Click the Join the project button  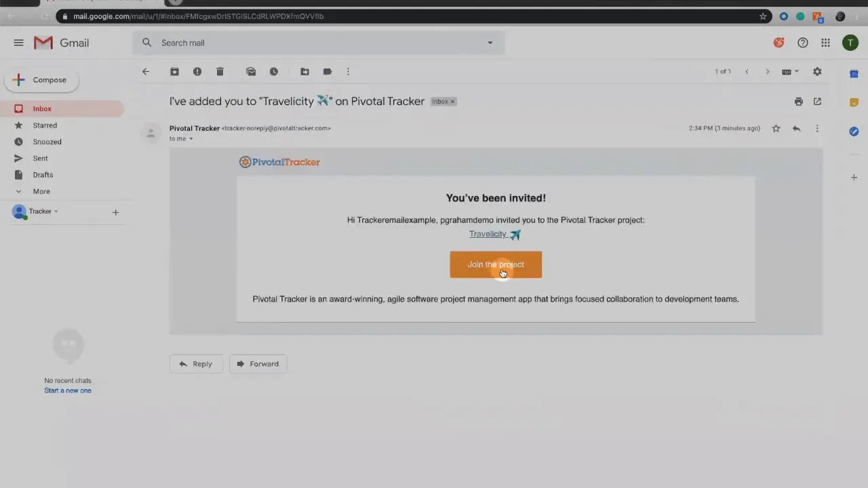496,264
